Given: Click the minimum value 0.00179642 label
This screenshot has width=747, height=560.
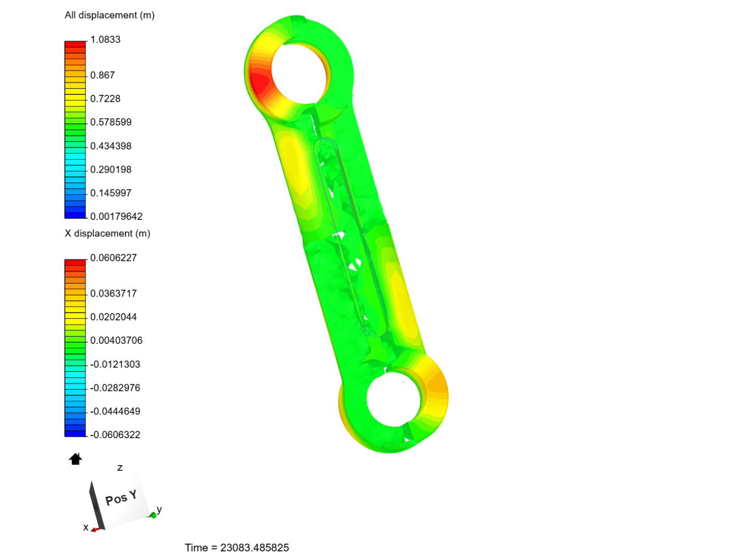Looking at the screenshot, I should point(116,216).
